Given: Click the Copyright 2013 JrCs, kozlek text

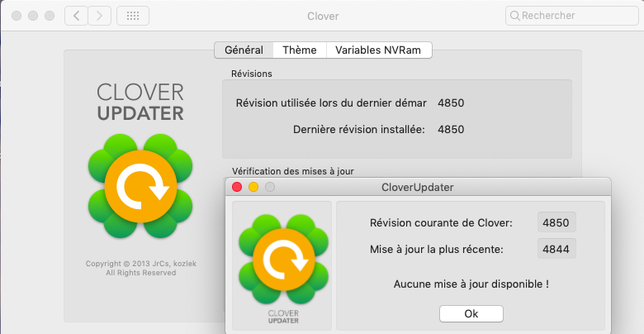Looking at the screenshot, I should tap(141, 264).
